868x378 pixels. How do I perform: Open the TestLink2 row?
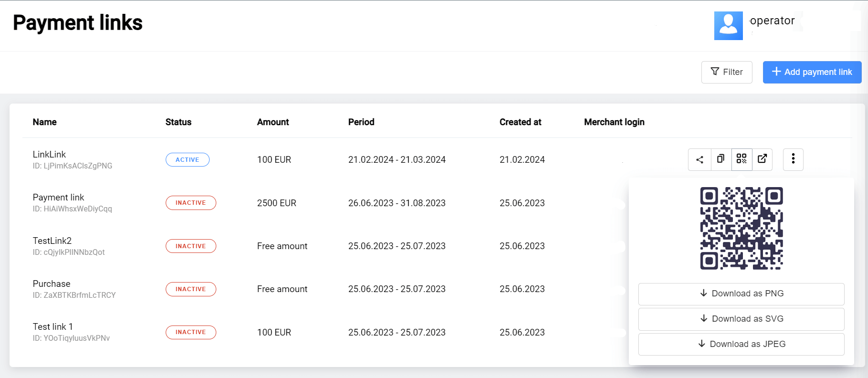click(52, 241)
